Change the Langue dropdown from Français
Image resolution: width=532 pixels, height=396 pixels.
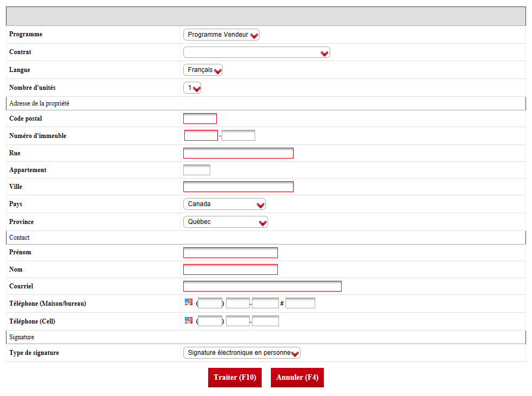203,70
